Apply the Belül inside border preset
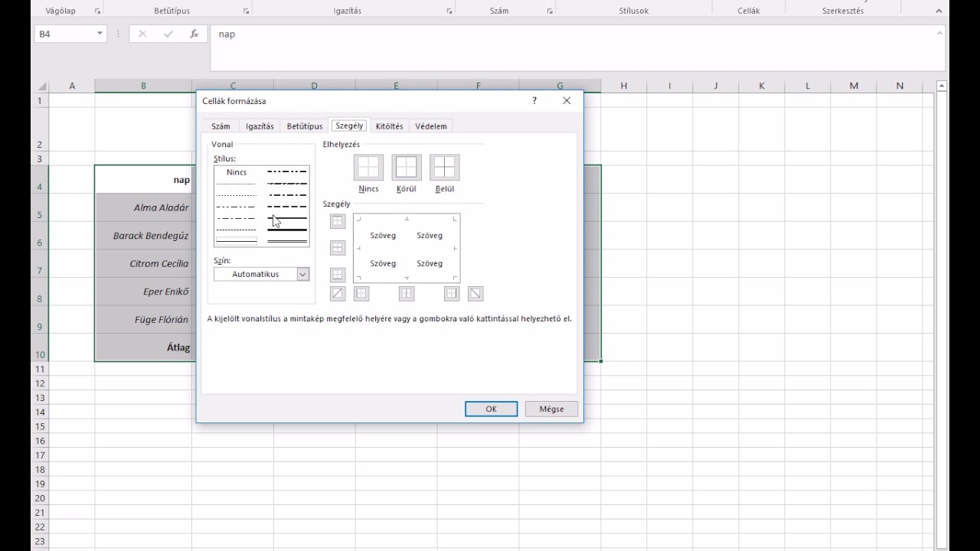Viewport: 980px width, 551px height. point(444,167)
